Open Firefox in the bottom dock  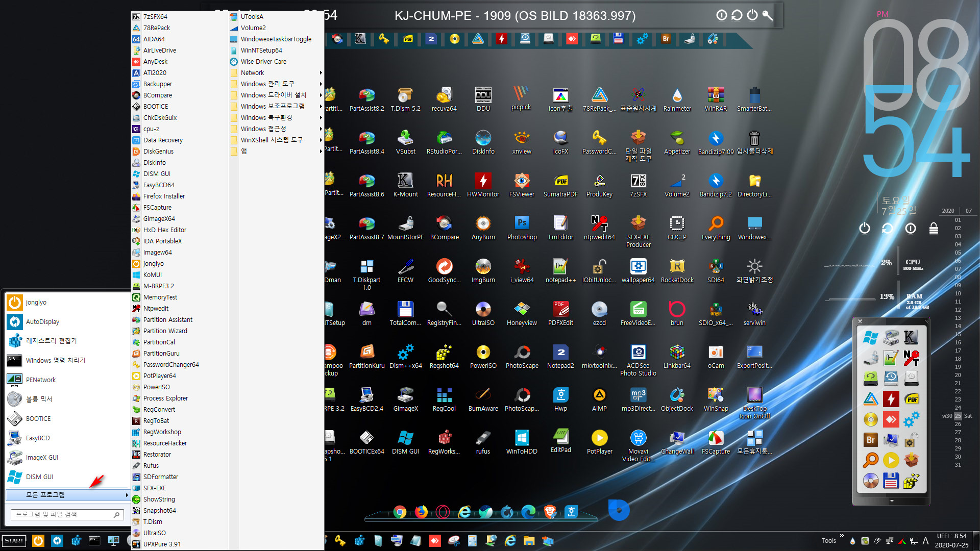(421, 512)
